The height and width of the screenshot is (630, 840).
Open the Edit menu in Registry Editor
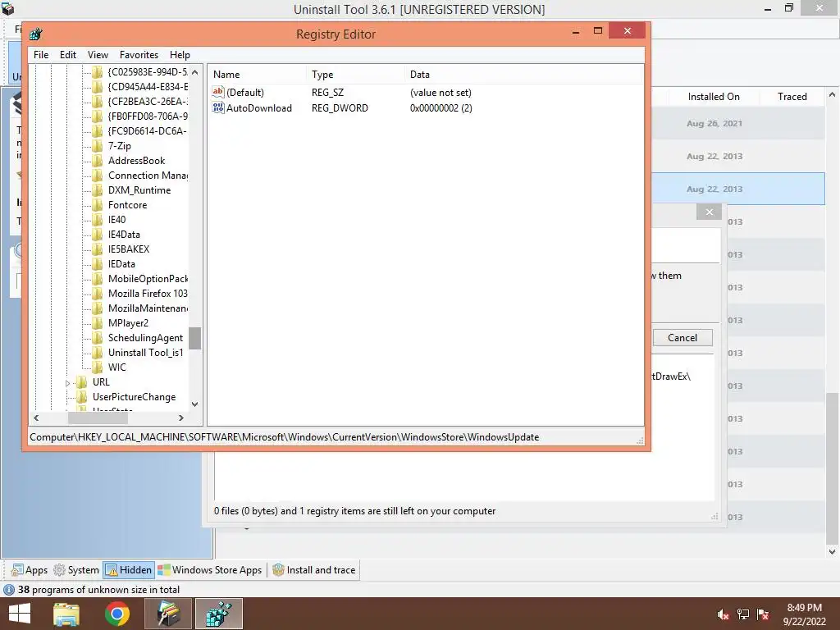point(67,55)
